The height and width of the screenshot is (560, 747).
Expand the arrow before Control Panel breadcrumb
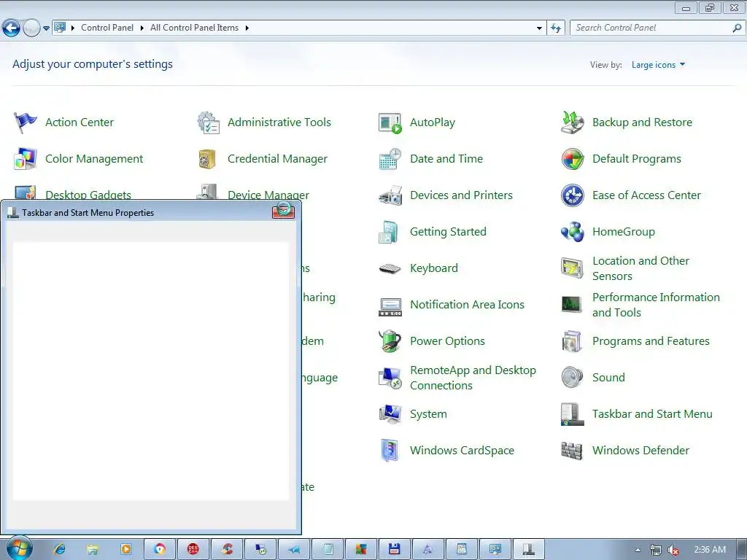[73, 28]
